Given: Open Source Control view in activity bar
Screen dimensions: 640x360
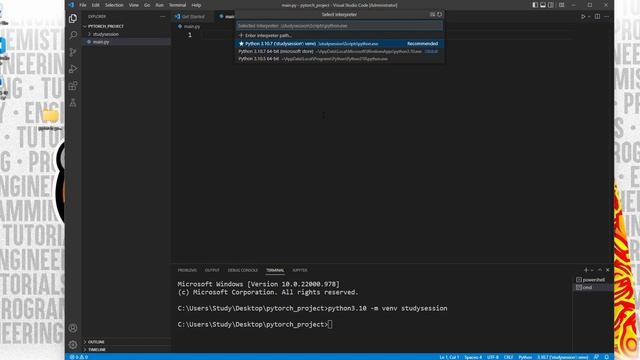Looking at the screenshot, I should click(x=73, y=52).
